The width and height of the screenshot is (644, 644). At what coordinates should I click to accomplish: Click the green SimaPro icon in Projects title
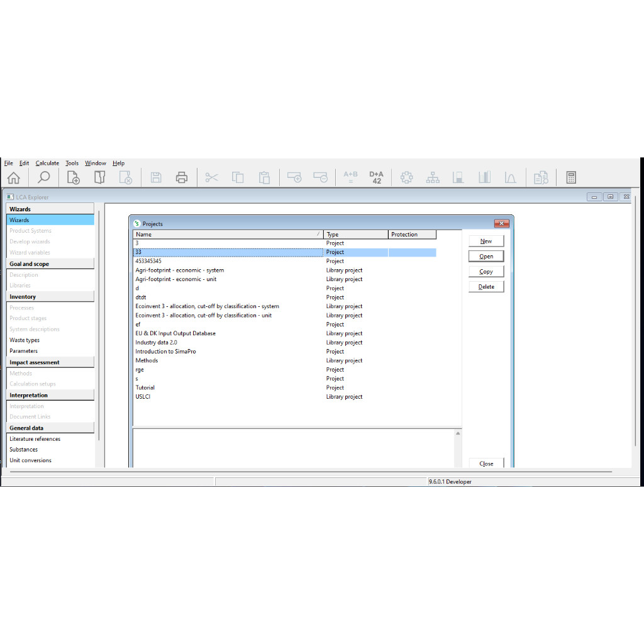click(x=136, y=224)
